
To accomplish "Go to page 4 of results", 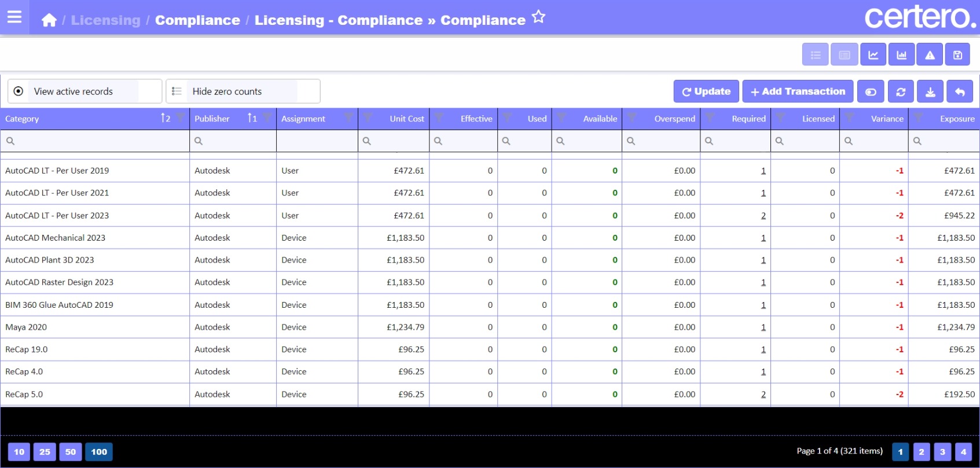I will pos(963,452).
